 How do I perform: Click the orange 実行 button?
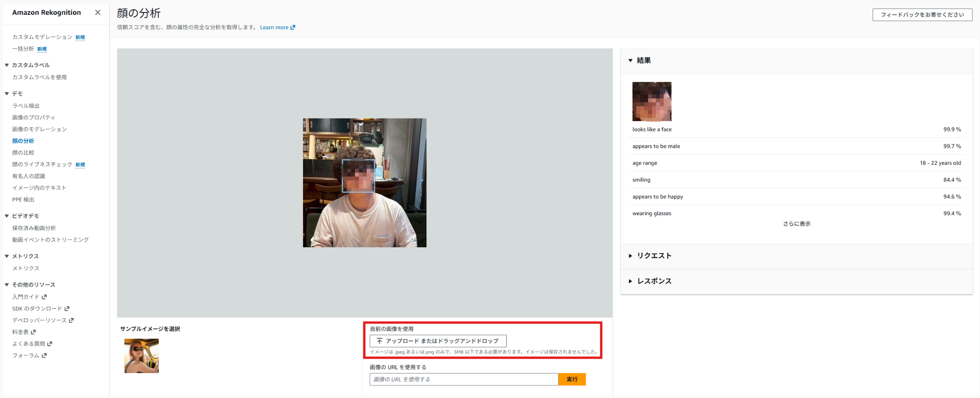tap(572, 379)
